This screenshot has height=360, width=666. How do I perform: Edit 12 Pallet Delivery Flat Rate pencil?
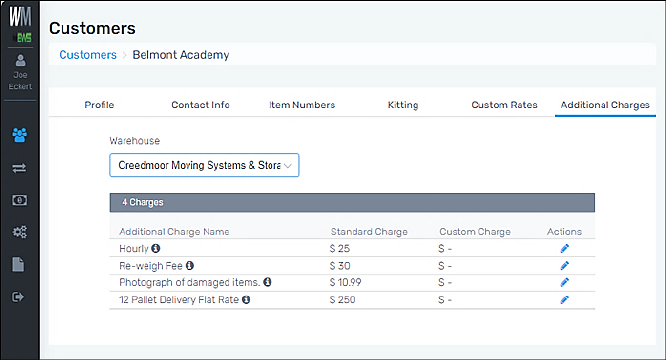(x=564, y=300)
